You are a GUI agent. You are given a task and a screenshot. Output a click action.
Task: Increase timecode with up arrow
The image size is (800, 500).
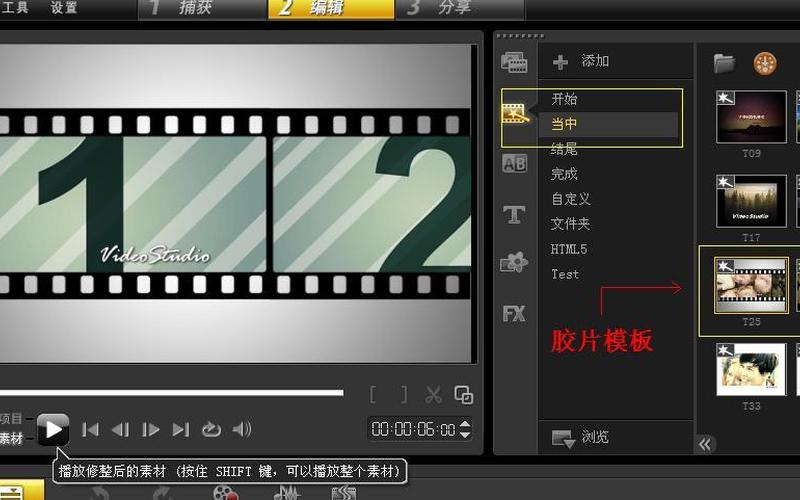click(x=465, y=423)
